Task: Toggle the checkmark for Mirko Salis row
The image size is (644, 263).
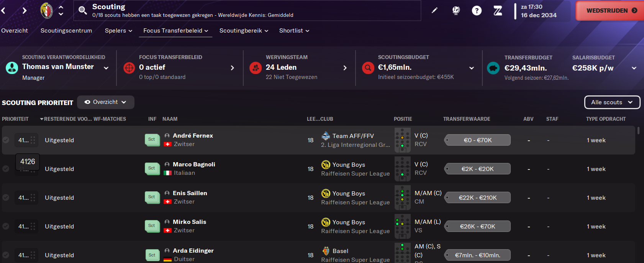Action: [x=6, y=226]
